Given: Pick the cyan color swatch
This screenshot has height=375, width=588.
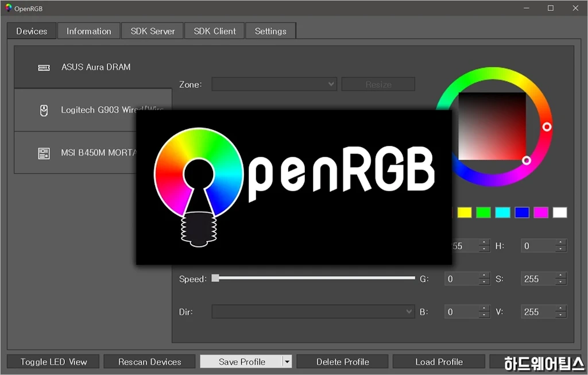Looking at the screenshot, I should (503, 212).
